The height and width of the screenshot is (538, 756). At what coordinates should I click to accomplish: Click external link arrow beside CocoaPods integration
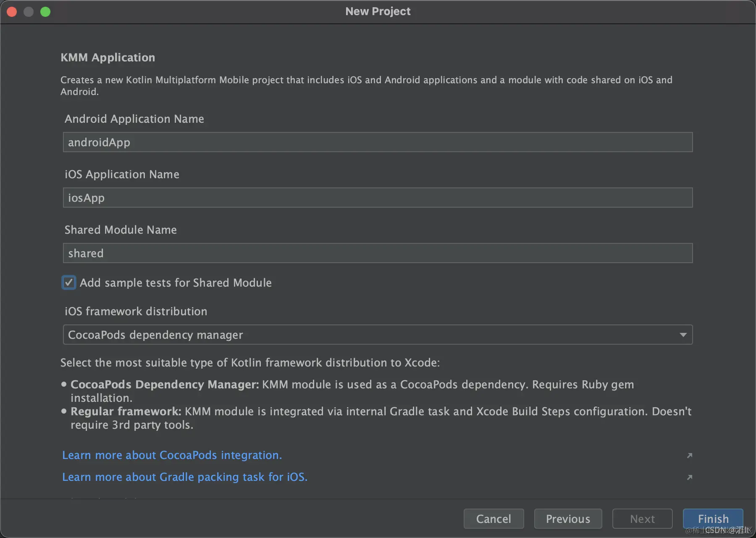[x=689, y=456]
